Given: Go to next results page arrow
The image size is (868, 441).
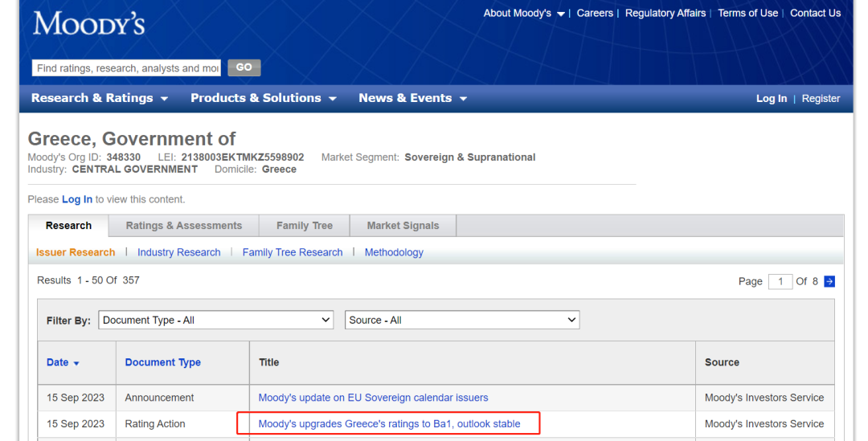Looking at the screenshot, I should click(829, 282).
